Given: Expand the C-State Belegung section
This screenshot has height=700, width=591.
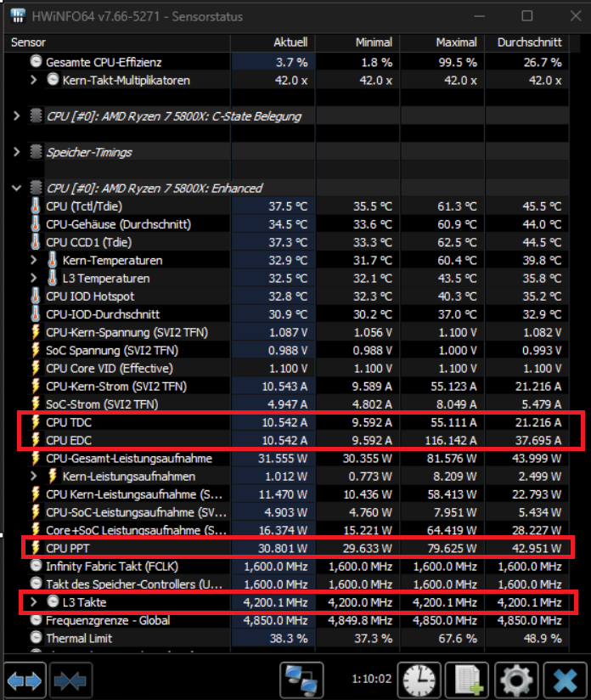Looking at the screenshot, I should (16, 116).
